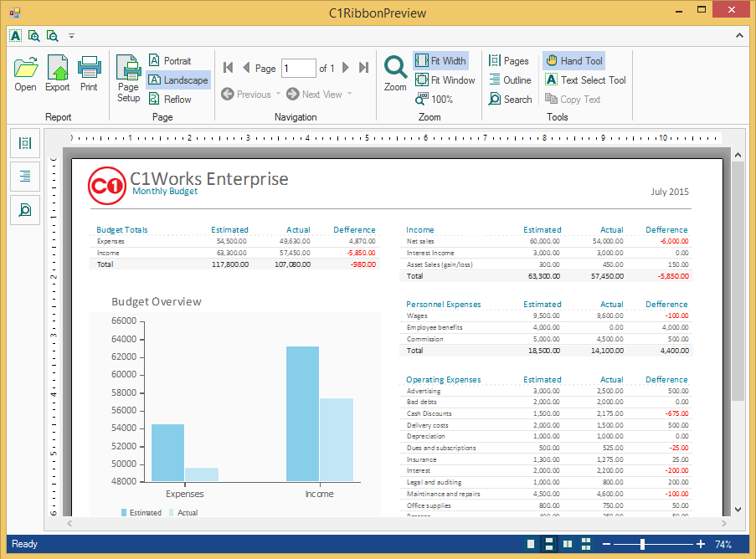Screen dimensions: 756x559
Task: Click the page number input field
Action: (x=298, y=68)
